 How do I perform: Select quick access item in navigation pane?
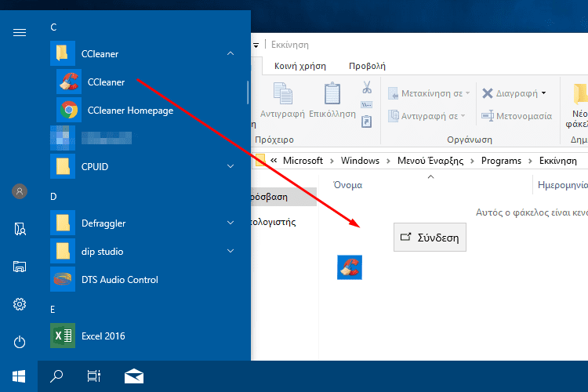(x=284, y=197)
